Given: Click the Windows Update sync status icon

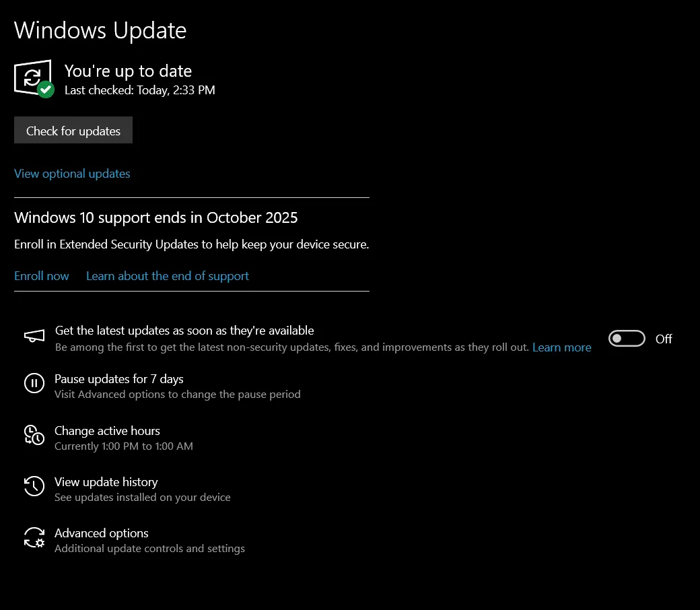Looking at the screenshot, I should tap(31, 76).
